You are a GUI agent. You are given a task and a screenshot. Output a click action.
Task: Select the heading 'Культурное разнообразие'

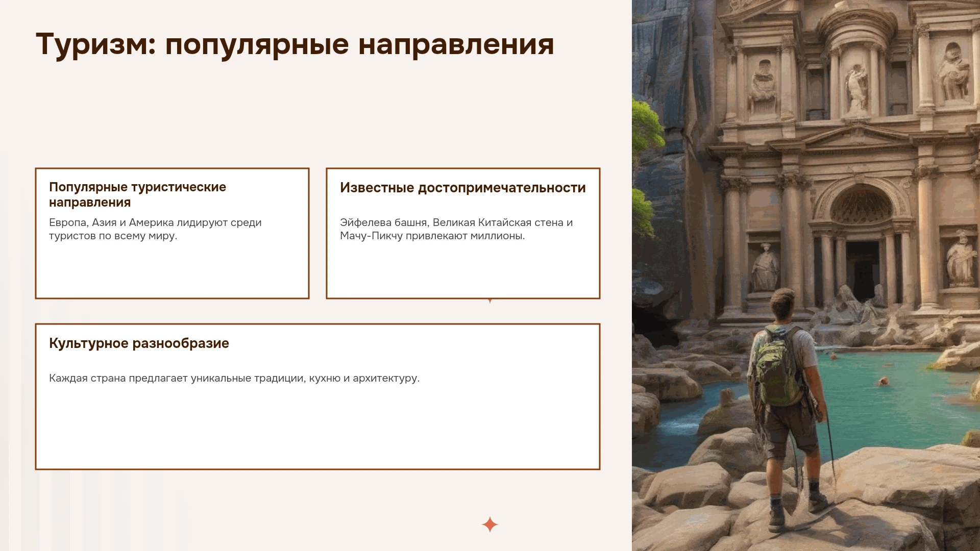point(139,343)
